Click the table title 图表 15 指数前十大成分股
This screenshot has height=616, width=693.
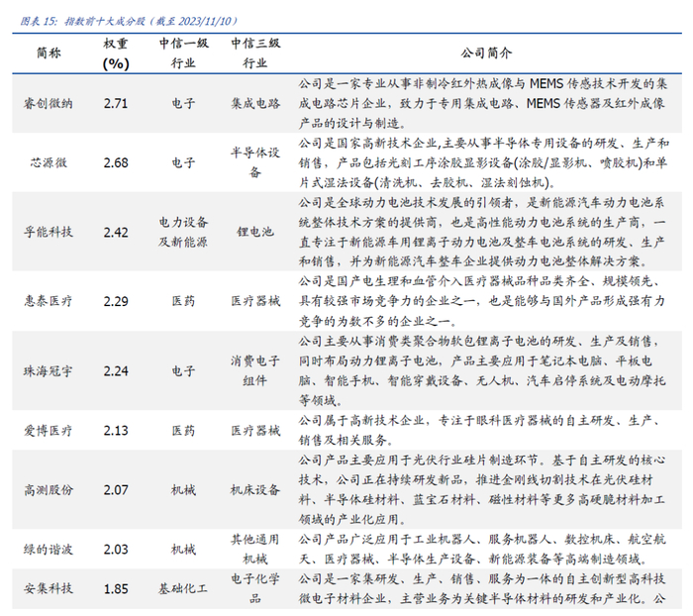pyautogui.click(x=130, y=21)
